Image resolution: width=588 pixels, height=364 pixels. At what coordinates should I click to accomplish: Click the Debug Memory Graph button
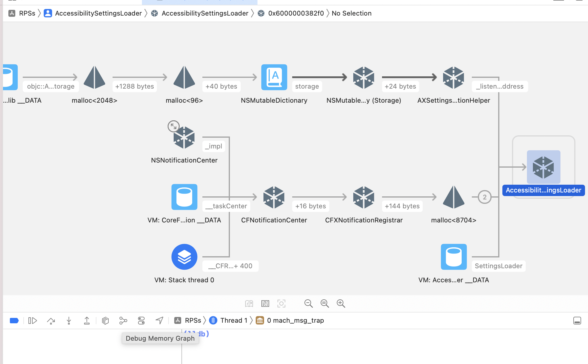click(x=123, y=321)
